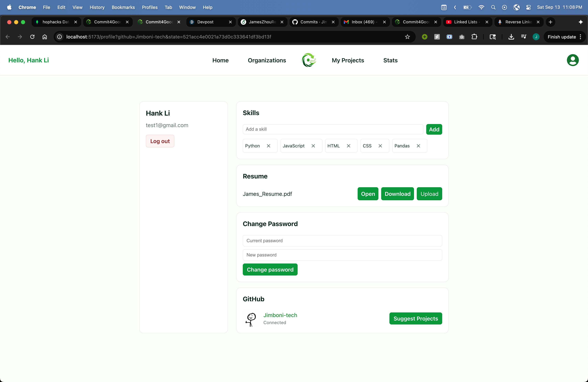Open Chrome downloads icon
Viewport: 588px width, 382px height.
511,37
